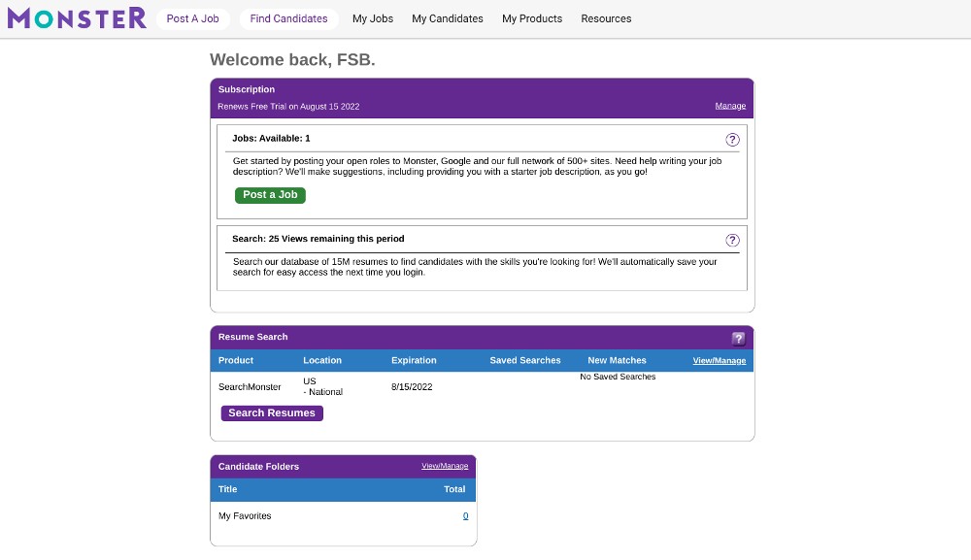The width and height of the screenshot is (971, 560).
Task: Open help icon for Search Views section
Action: pos(732,241)
